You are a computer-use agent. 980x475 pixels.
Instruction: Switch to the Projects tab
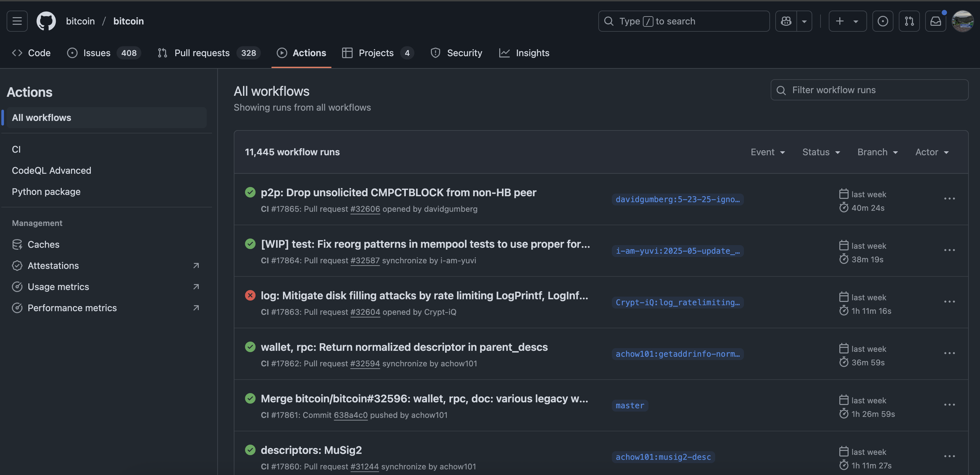(378, 53)
